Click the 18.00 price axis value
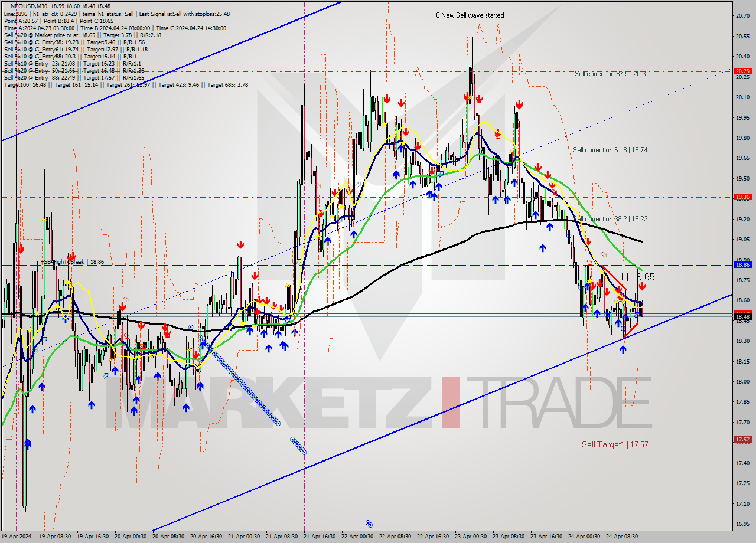The height and width of the screenshot is (543, 756). tap(742, 382)
